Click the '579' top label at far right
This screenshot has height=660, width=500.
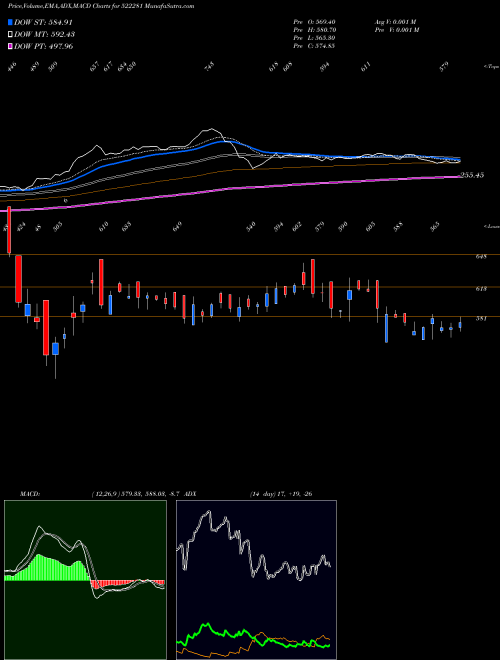tap(444, 67)
